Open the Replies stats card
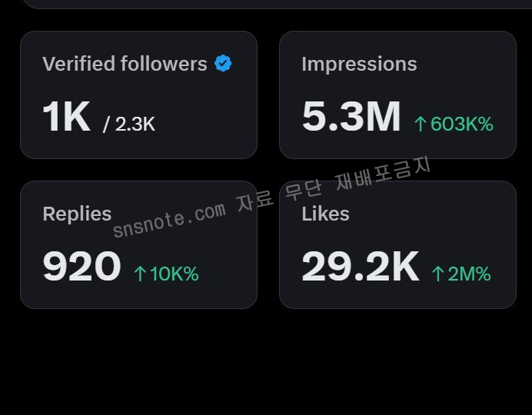 tap(139, 245)
